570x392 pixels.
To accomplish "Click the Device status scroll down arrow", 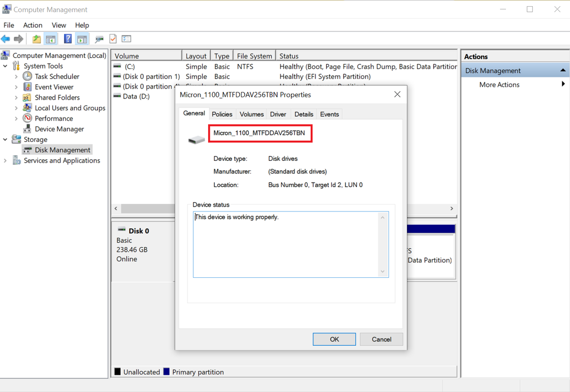I will point(382,271).
